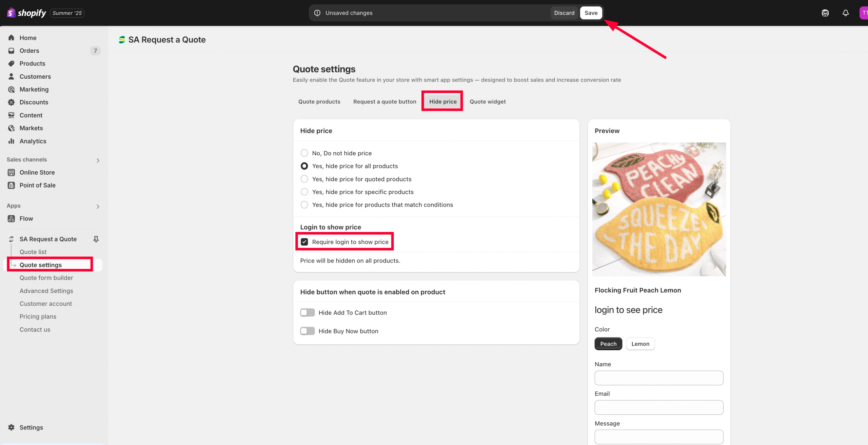Viewport: 868px width, 445px height.
Task: Click the Flow app icon
Action: [x=11, y=218]
